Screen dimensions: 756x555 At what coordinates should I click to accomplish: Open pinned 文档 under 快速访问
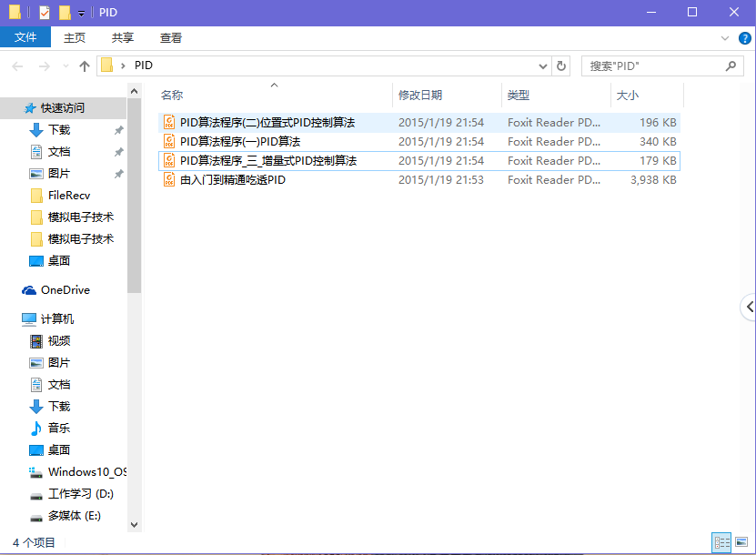59,152
